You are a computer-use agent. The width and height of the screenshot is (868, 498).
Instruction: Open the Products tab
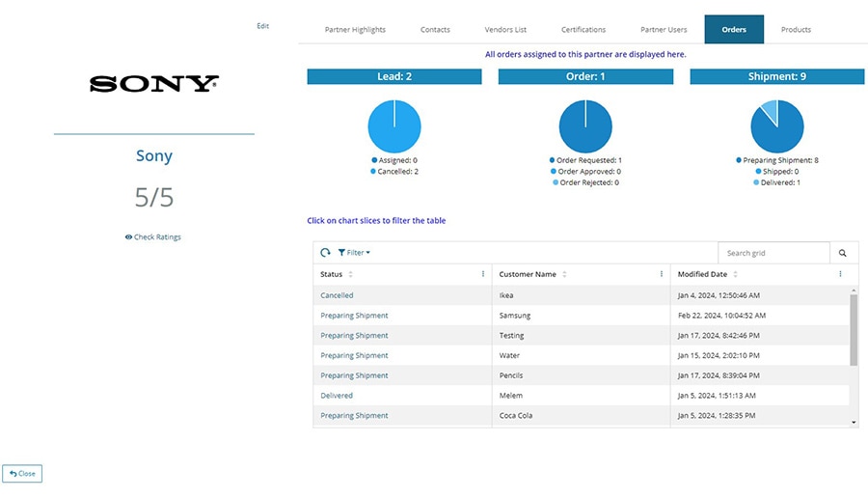[x=796, y=29]
